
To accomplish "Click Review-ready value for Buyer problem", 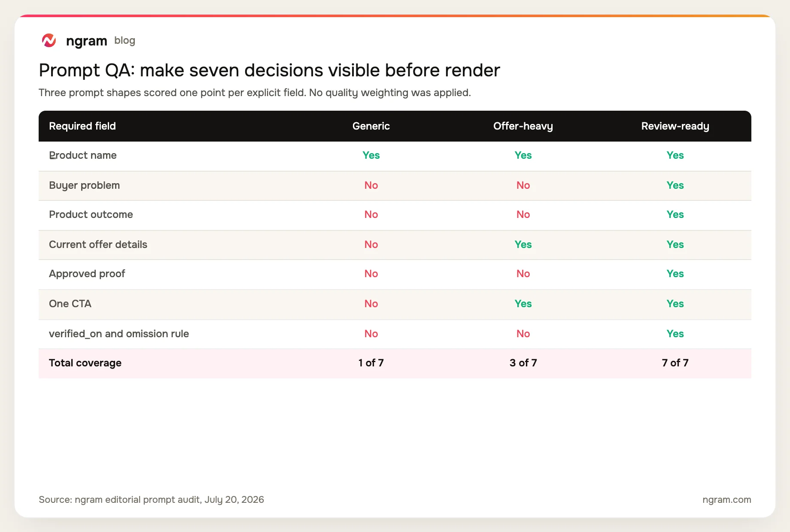I will click(x=675, y=185).
